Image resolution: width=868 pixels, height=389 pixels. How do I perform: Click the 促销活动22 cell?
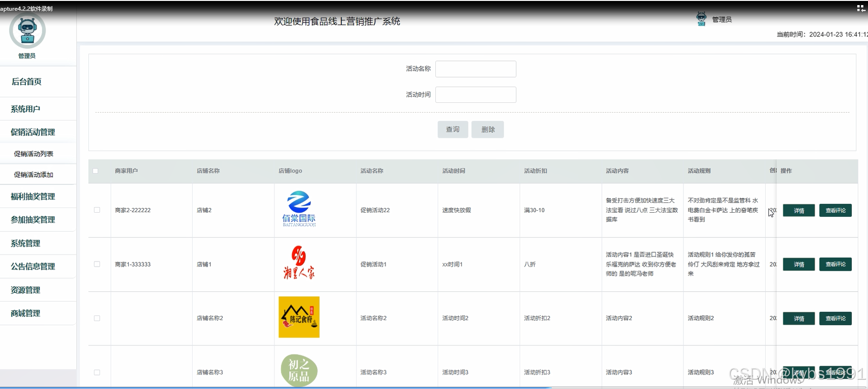pos(375,210)
